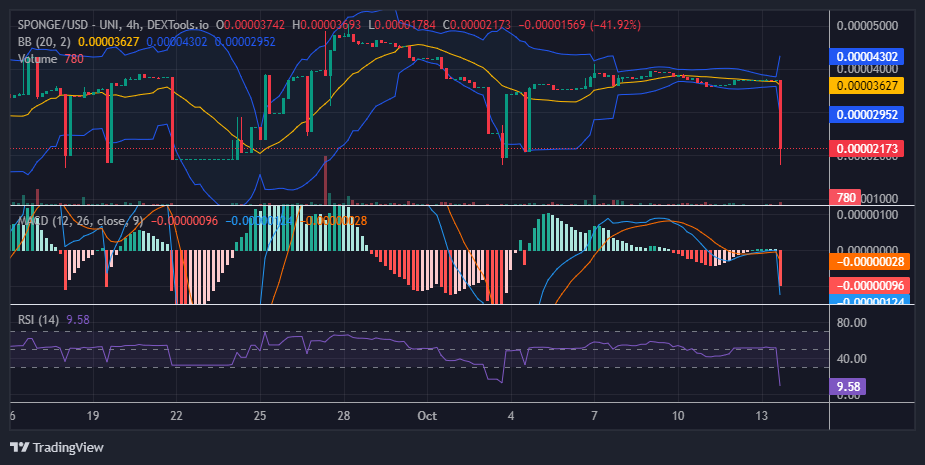Click the low value L0.00001784

tap(402, 25)
